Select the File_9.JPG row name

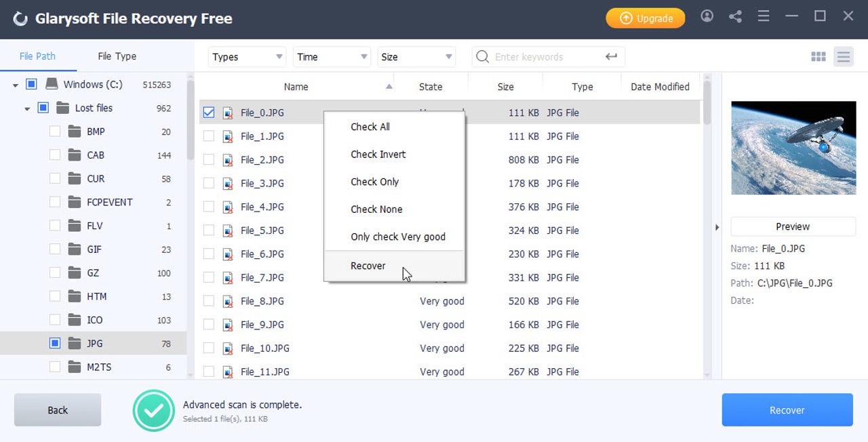pyautogui.click(x=262, y=325)
